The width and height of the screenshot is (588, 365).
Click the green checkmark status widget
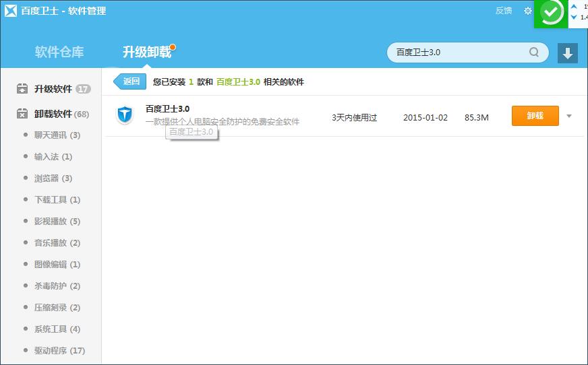[x=551, y=13]
